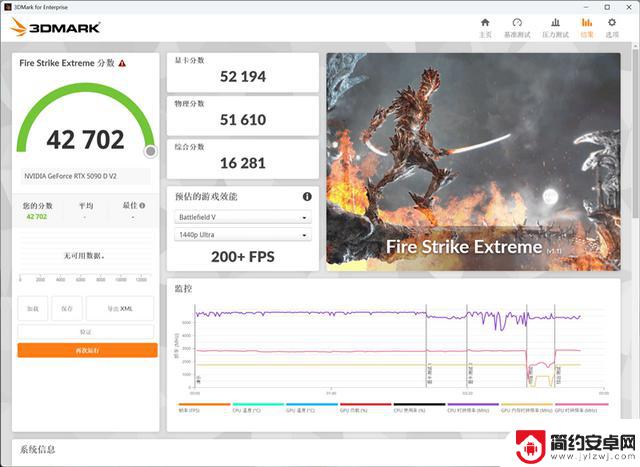Image resolution: width=640 pixels, height=467 pixels.
Task: Toggle the GPU memory clock yellow legend
Action: pos(527,407)
